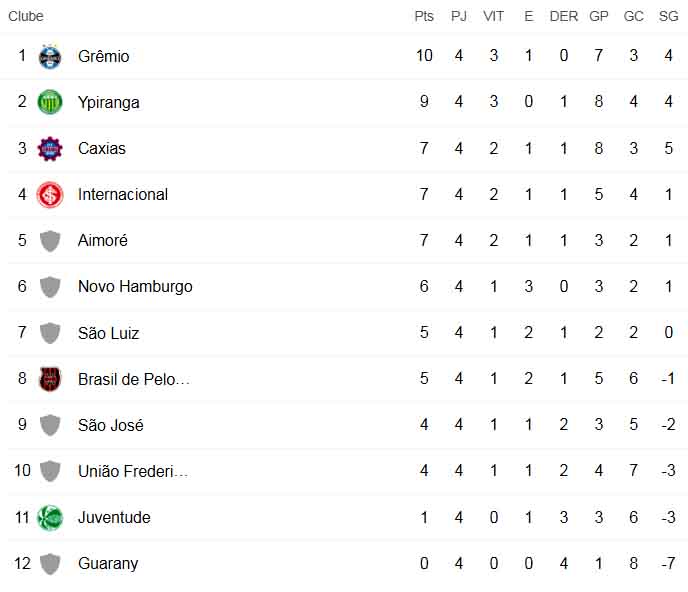Click Ypiranga's points value of 9
688x592 pixels.
point(424,102)
